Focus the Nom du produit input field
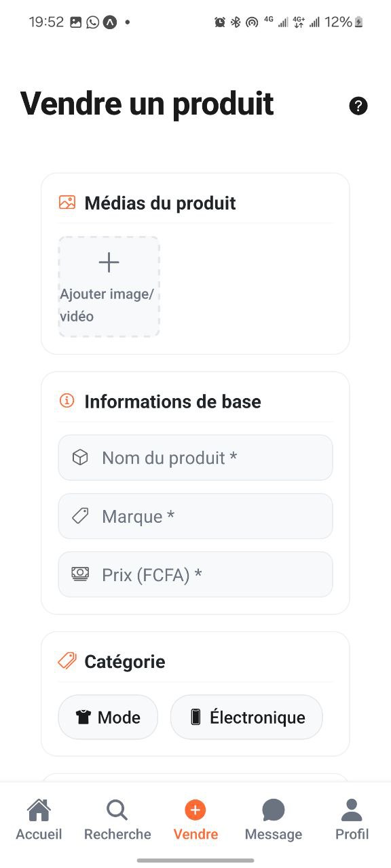 coord(195,457)
